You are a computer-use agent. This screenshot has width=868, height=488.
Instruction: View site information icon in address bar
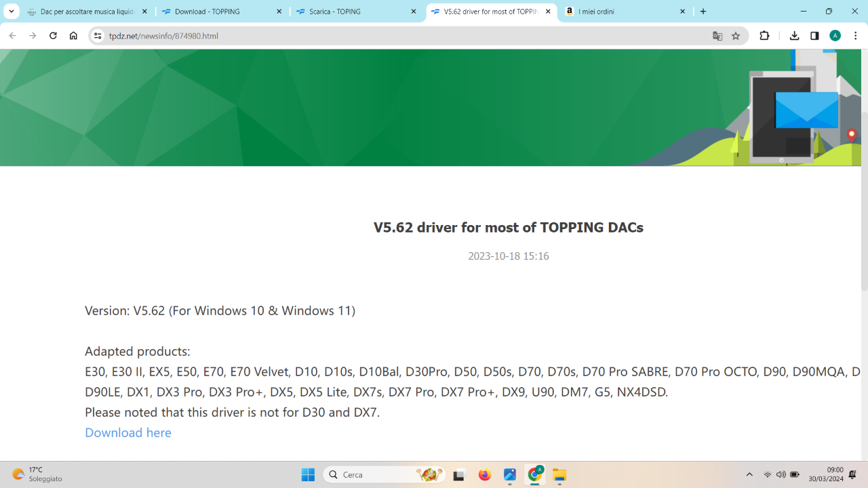[x=98, y=36]
